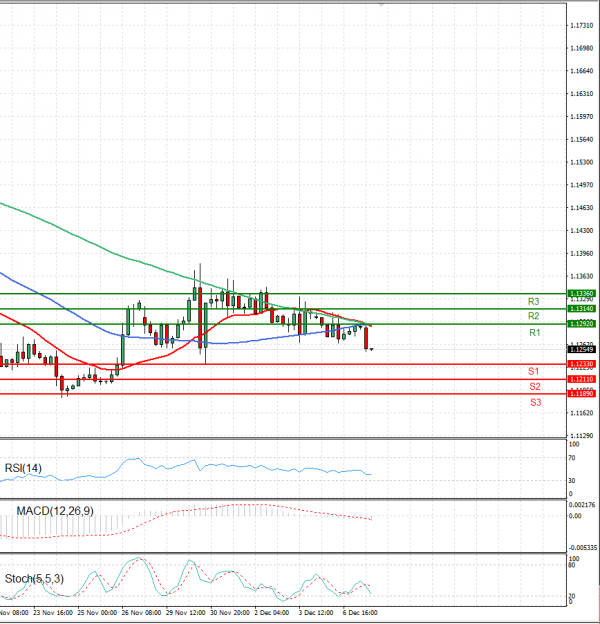Click the Stoch(5,5,3) indicator label

pos(34,579)
